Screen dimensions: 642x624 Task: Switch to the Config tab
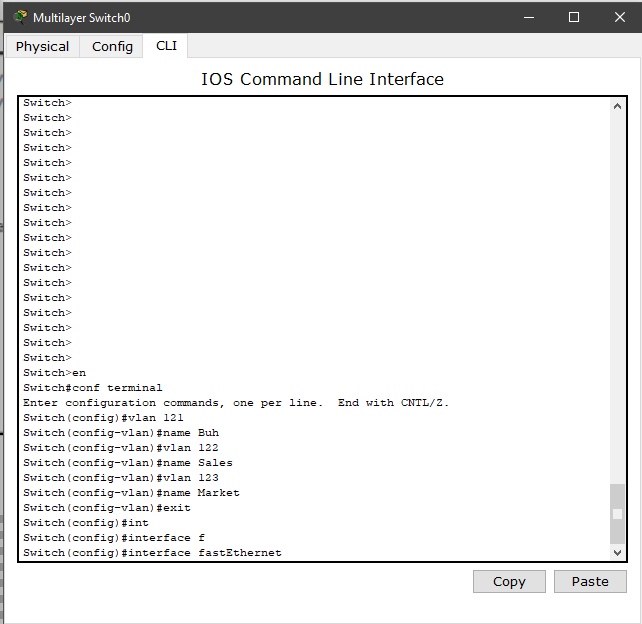point(112,46)
